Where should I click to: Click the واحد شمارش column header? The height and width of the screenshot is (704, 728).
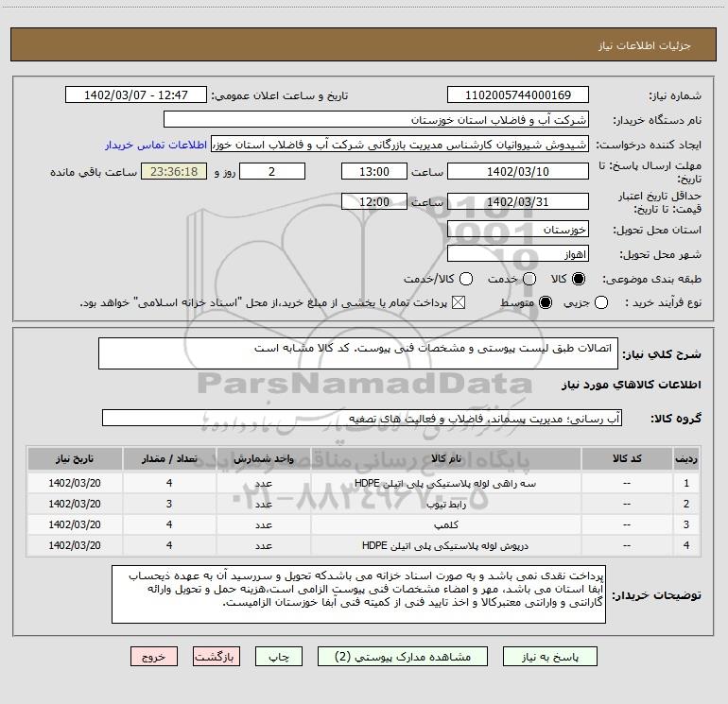pyautogui.click(x=263, y=458)
